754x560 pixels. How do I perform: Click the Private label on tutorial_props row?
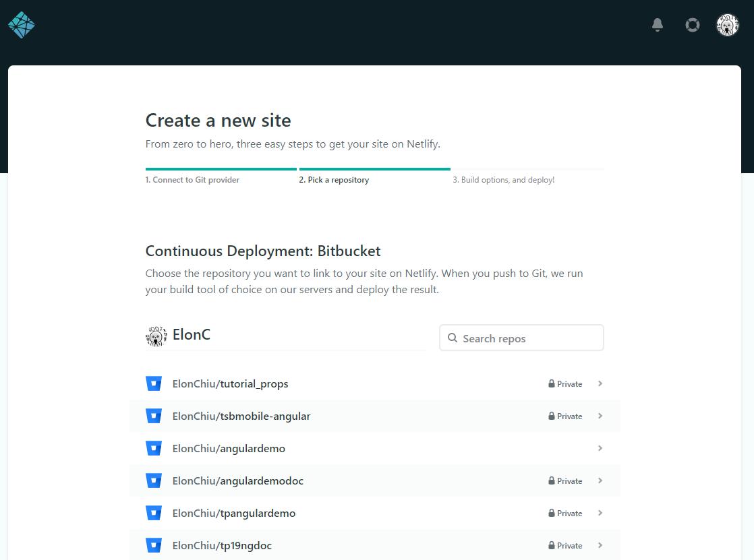(x=569, y=384)
